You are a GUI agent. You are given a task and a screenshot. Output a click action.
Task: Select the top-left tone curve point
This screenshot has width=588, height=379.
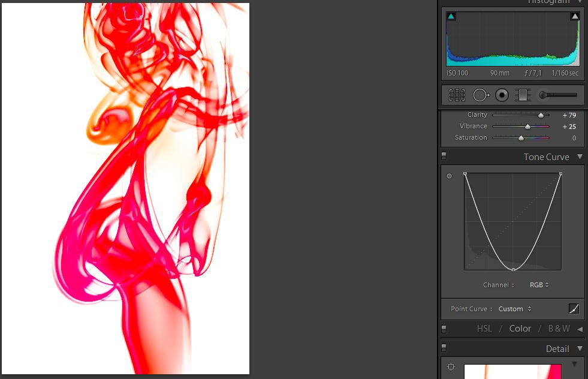click(465, 174)
